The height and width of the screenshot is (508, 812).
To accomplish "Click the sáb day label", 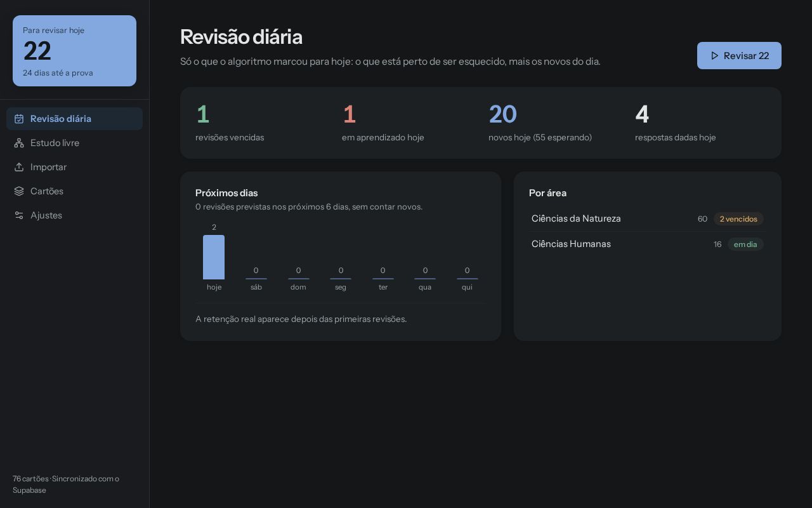I will (256, 287).
